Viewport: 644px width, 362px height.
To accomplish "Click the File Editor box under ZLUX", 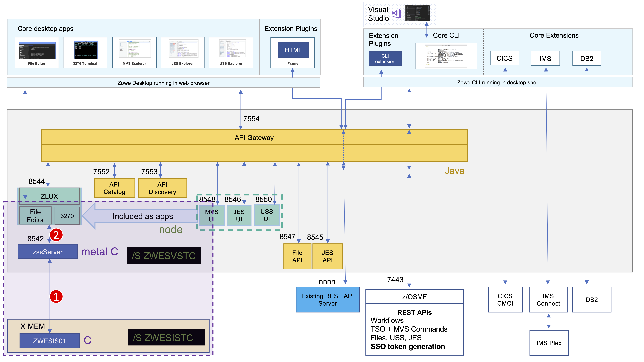I will coord(35,216).
